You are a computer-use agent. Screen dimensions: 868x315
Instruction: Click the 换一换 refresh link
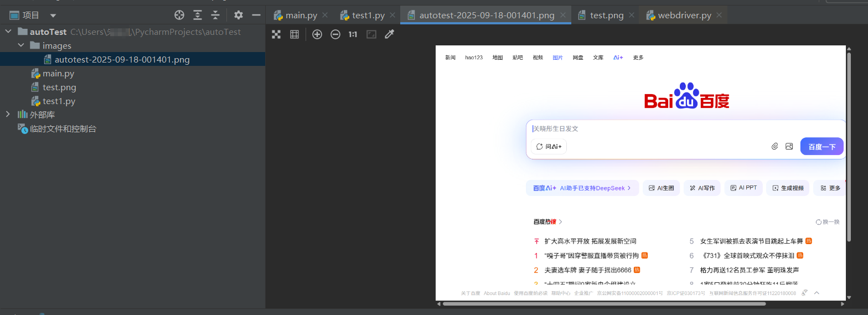coord(828,222)
